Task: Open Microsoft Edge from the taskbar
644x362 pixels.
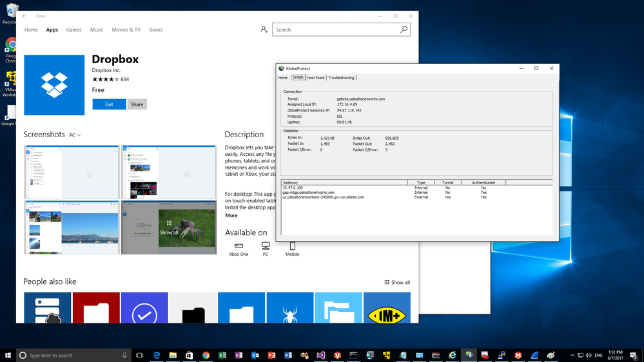Action: click(x=157, y=355)
